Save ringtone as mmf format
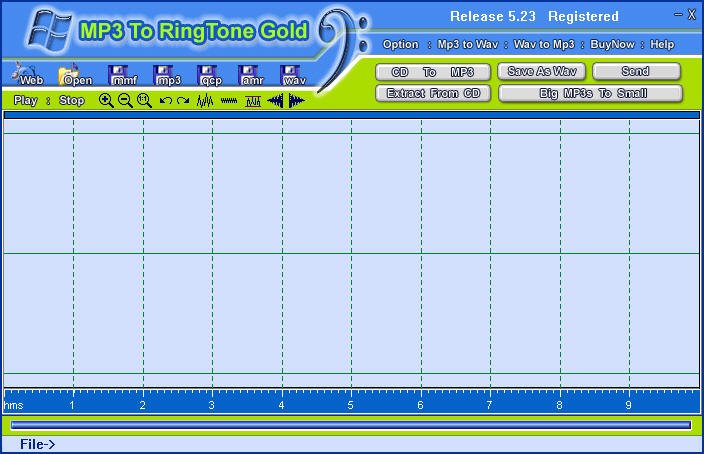This screenshot has width=704, height=454. coord(123,75)
